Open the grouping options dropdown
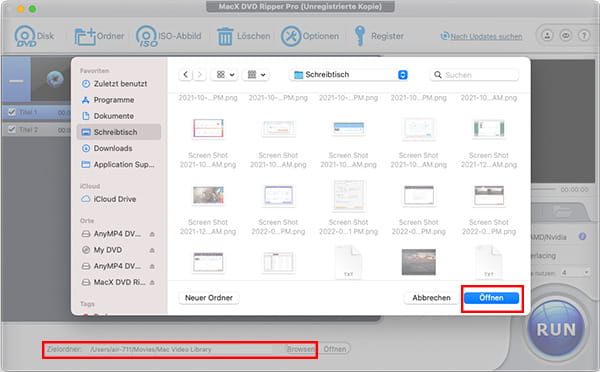This screenshot has height=372, width=600. click(x=256, y=75)
